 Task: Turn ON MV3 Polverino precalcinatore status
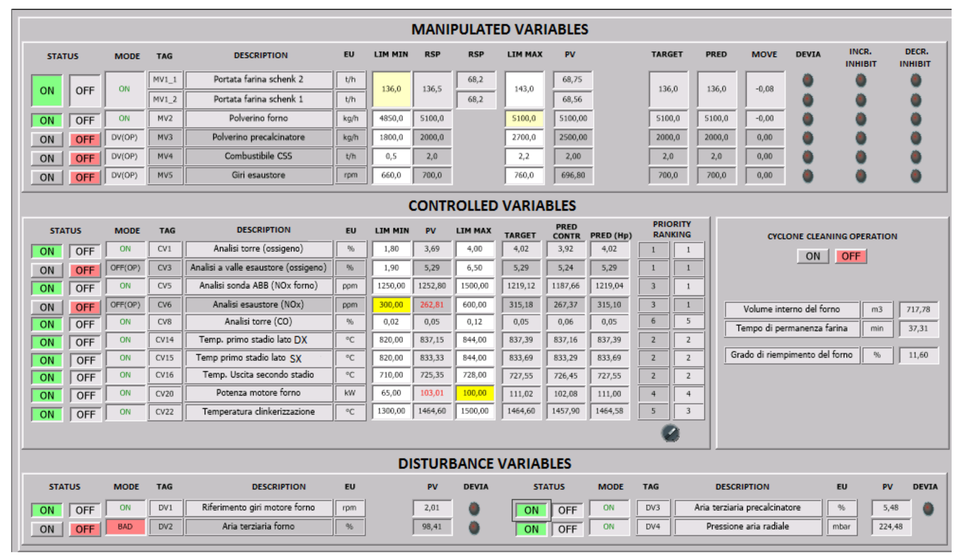47,140
